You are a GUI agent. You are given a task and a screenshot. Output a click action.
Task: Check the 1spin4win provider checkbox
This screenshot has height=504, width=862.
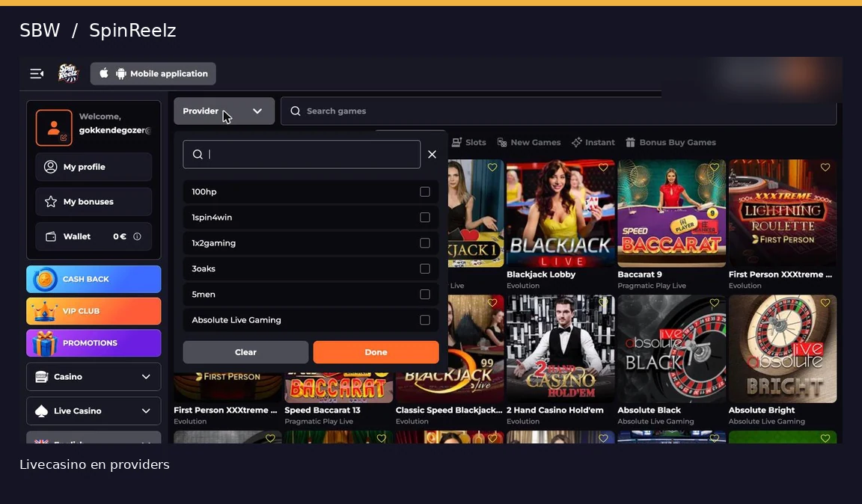pyautogui.click(x=425, y=217)
